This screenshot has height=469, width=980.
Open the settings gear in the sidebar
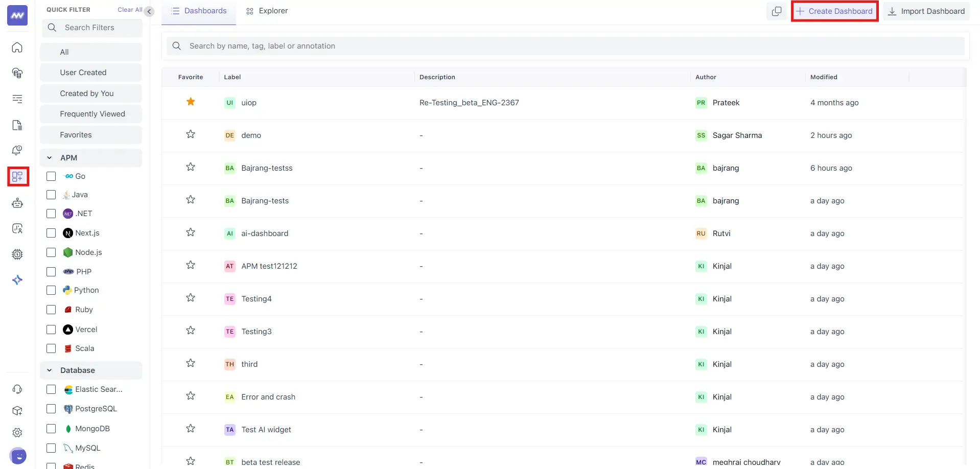click(x=17, y=433)
